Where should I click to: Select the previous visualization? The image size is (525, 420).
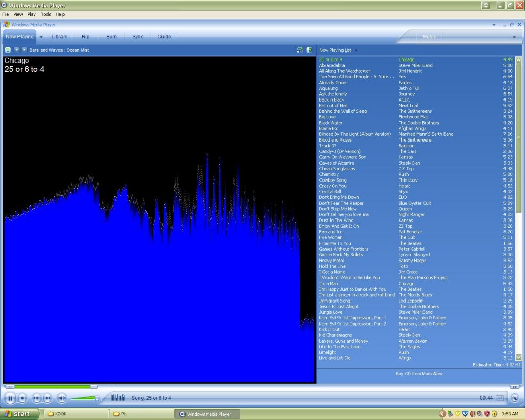point(16,50)
